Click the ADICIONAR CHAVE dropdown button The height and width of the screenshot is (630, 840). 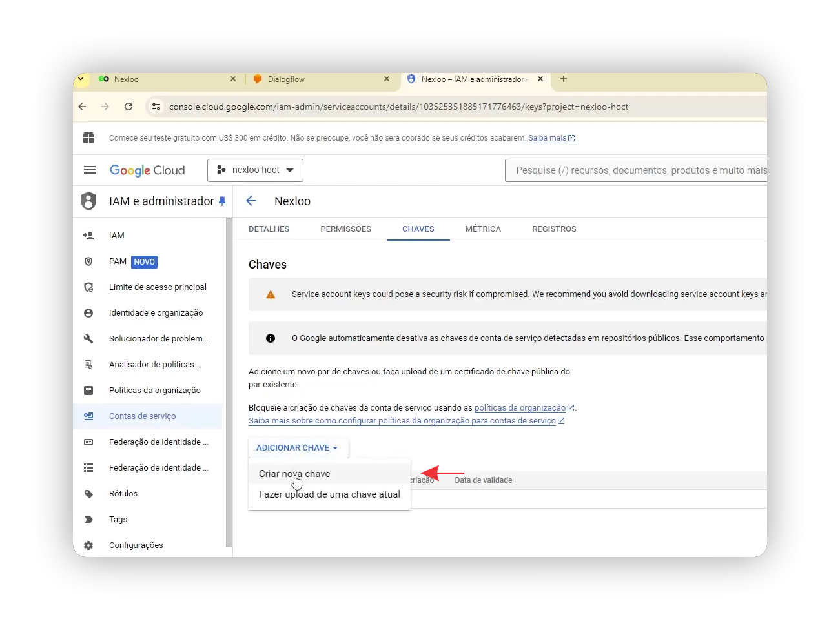pyautogui.click(x=298, y=448)
